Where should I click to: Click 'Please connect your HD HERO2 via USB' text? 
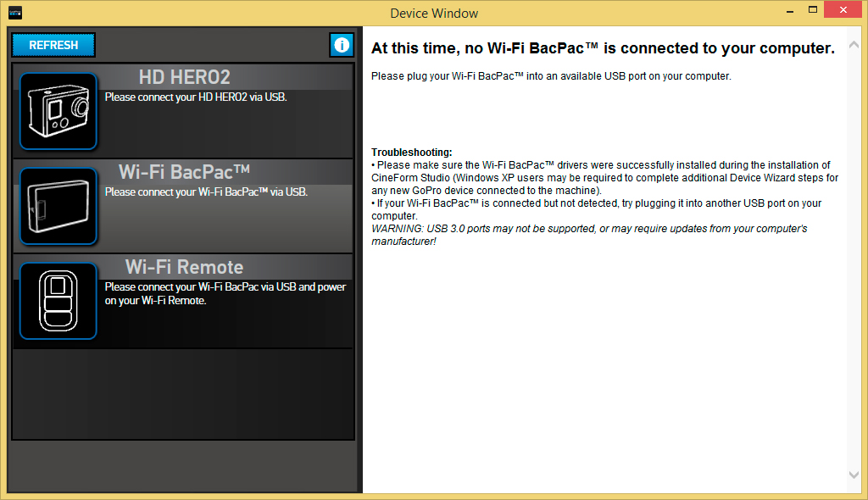(196, 97)
